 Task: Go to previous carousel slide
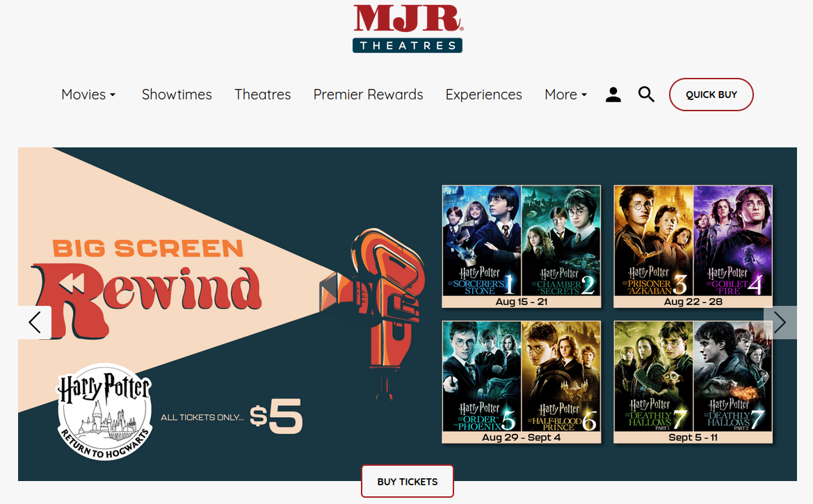pyautogui.click(x=35, y=323)
